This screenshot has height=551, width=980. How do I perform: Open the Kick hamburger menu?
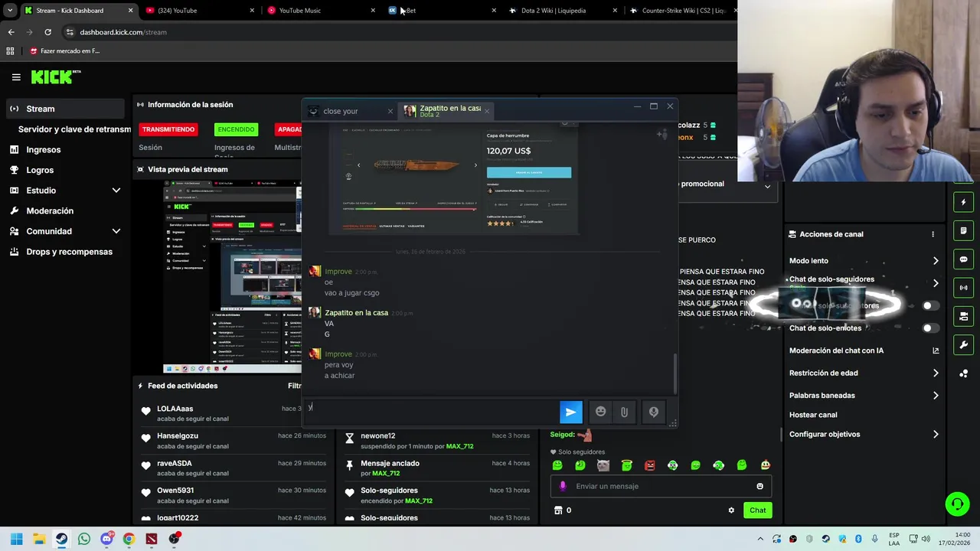point(16,77)
